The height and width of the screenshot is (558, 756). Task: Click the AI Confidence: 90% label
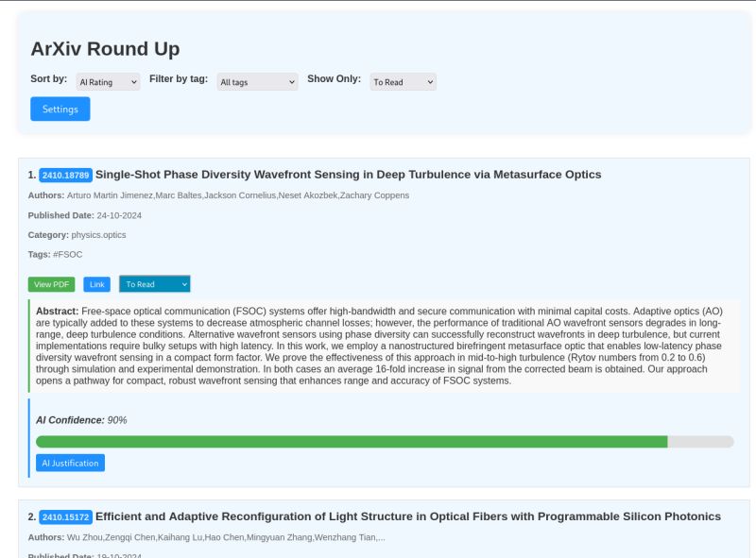pyautogui.click(x=81, y=420)
